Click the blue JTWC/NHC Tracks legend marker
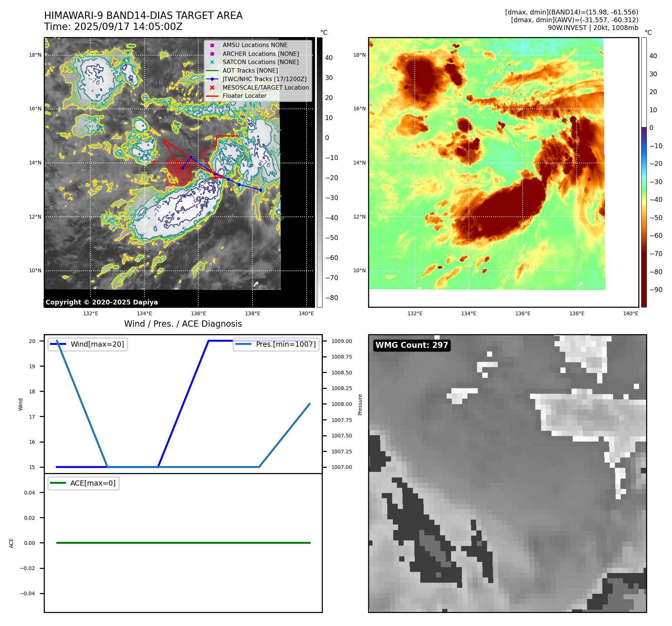Image resolution: width=672 pixels, height=626 pixels. click(212, 79)
